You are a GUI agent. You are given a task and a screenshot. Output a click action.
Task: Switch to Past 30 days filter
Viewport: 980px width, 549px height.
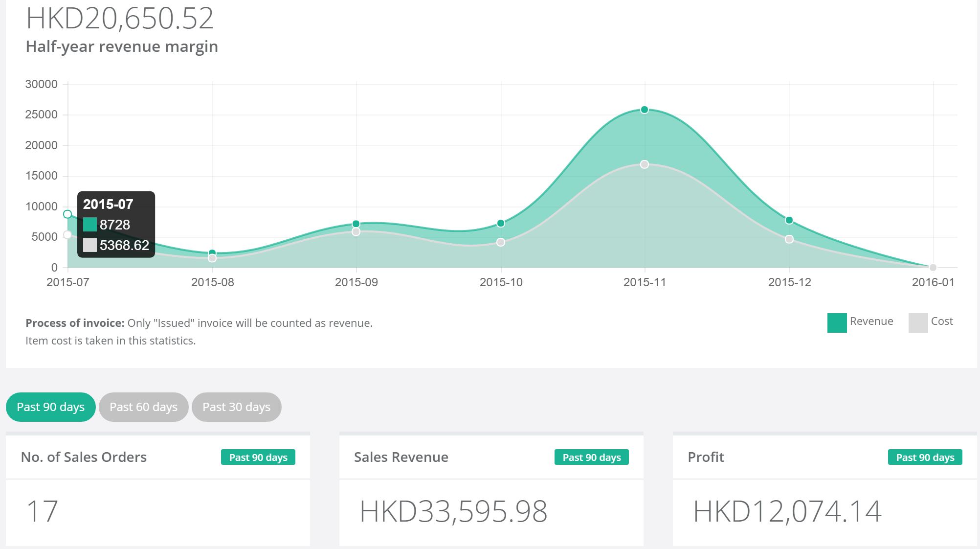(x=237, y=407)
